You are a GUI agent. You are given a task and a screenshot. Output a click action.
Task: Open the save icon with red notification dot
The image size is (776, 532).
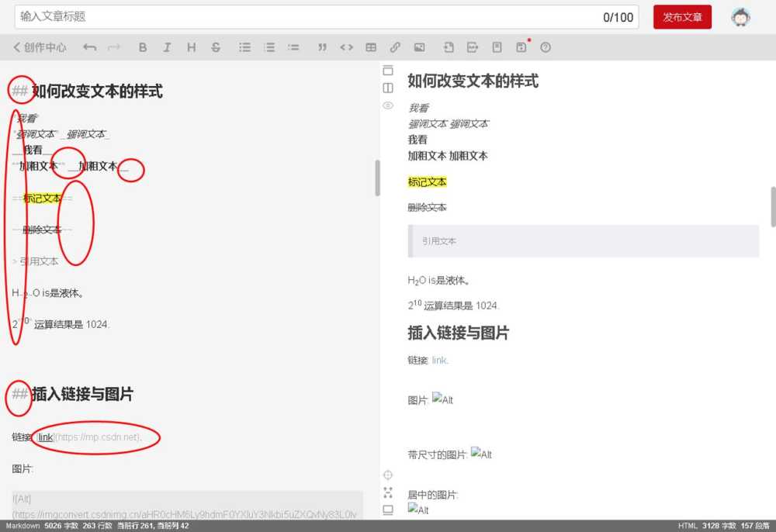(x=521, y=47)
